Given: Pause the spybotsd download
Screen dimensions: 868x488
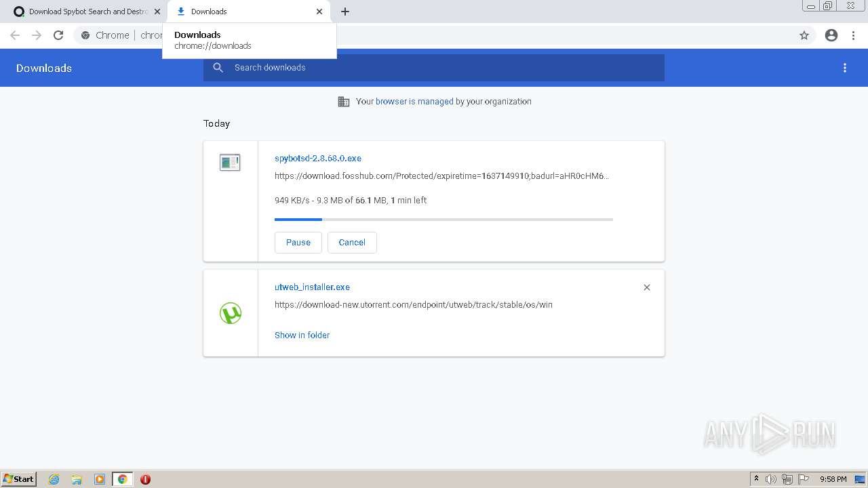Looking at the screenshot, I should (298, 243).
